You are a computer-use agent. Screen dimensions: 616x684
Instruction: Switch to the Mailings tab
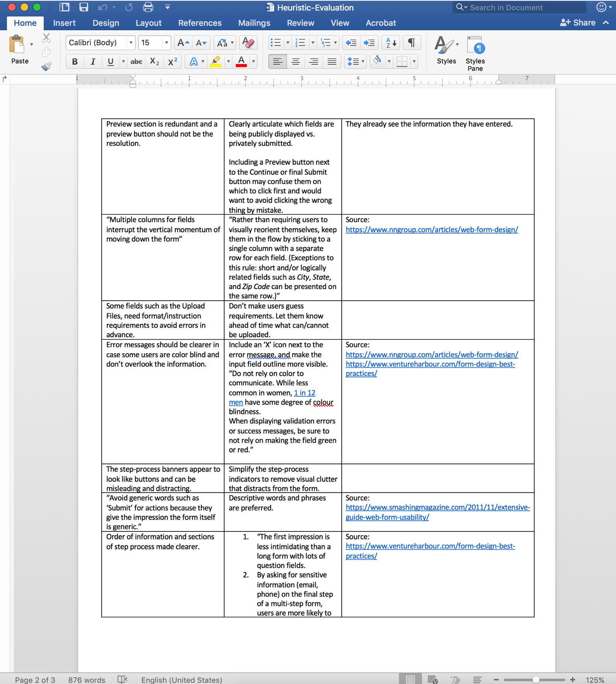(254, 23)
